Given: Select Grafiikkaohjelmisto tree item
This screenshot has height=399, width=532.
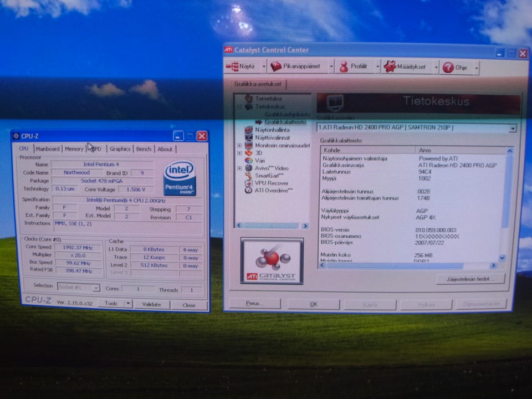Looking at the screenshot, I should [288, 114].
